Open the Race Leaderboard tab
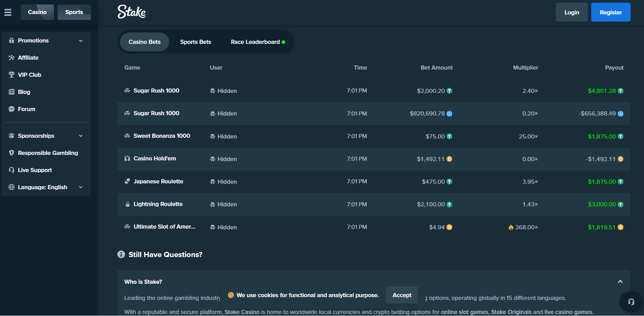The height and width of the screenshot is (316, 644). click(x=258, y=42)
